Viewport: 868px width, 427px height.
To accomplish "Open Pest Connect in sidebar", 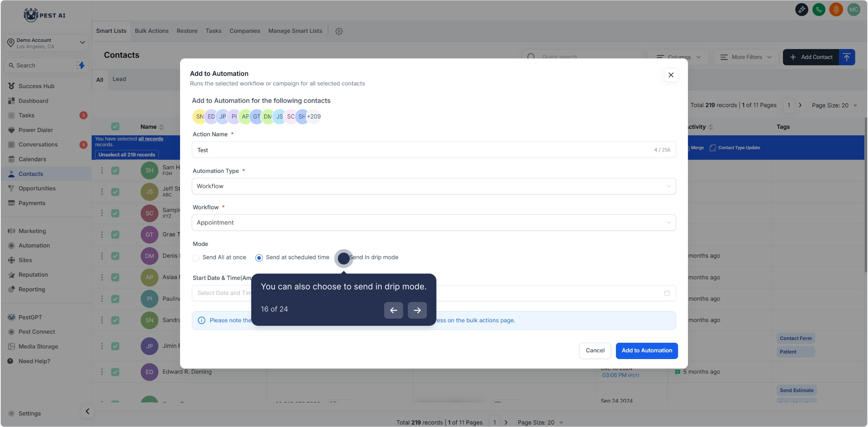I will (36, 332).
